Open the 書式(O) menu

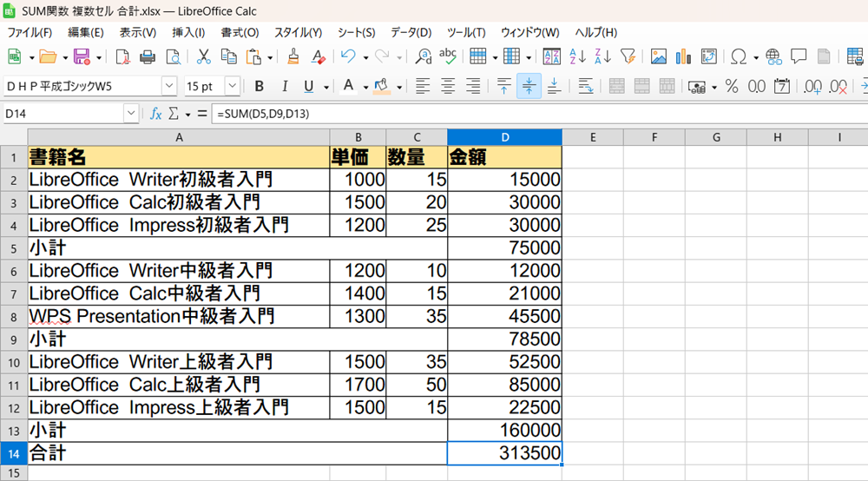(x=240, y=33)
